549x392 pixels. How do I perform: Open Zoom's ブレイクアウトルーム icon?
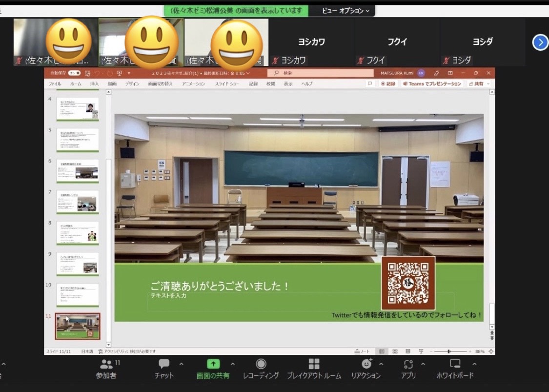coord(313,365)
